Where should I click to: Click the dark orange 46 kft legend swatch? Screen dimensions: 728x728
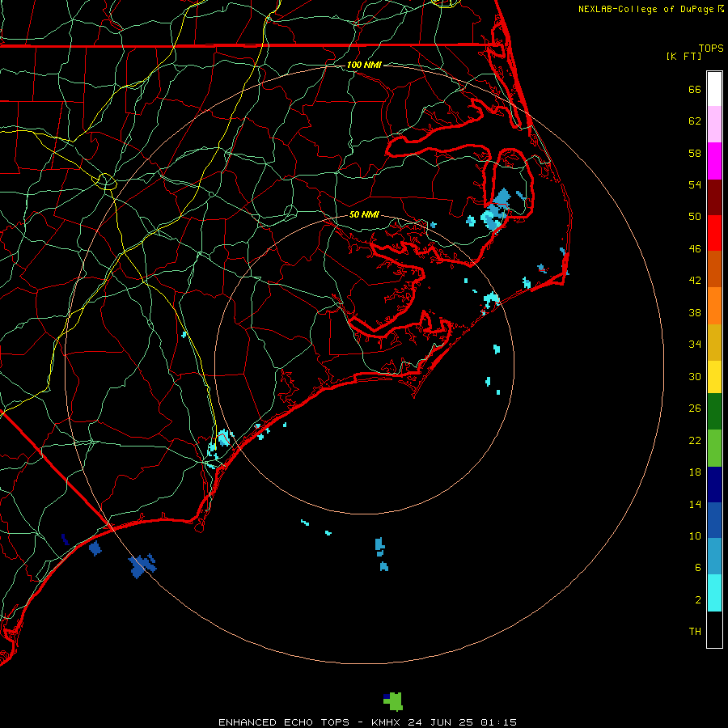tap(714, 269)
